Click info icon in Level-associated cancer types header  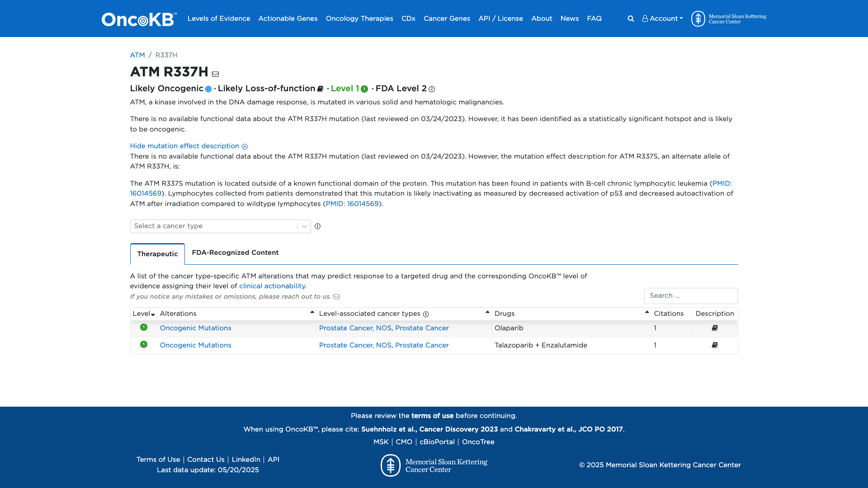[x=425, y=314]
